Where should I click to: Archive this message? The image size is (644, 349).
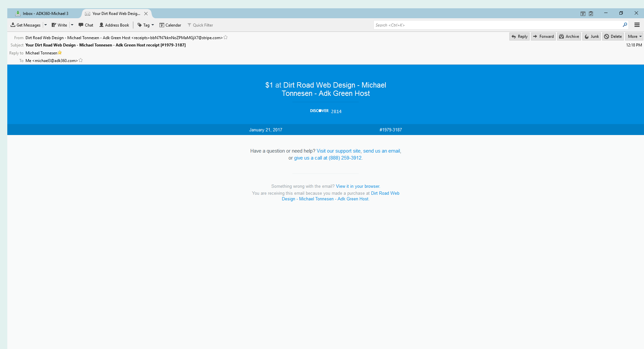pos(569,36)
